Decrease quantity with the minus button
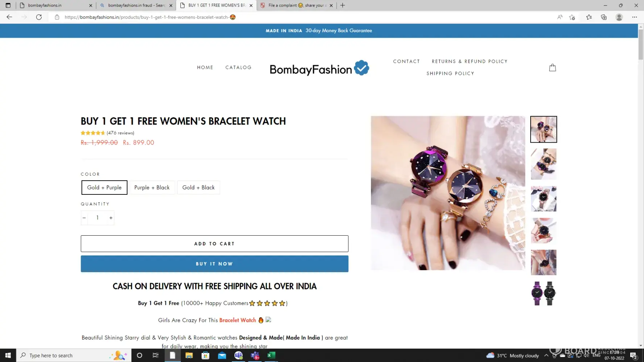The image size is (644, 362). pyautogui.click(x=84, y=218)
